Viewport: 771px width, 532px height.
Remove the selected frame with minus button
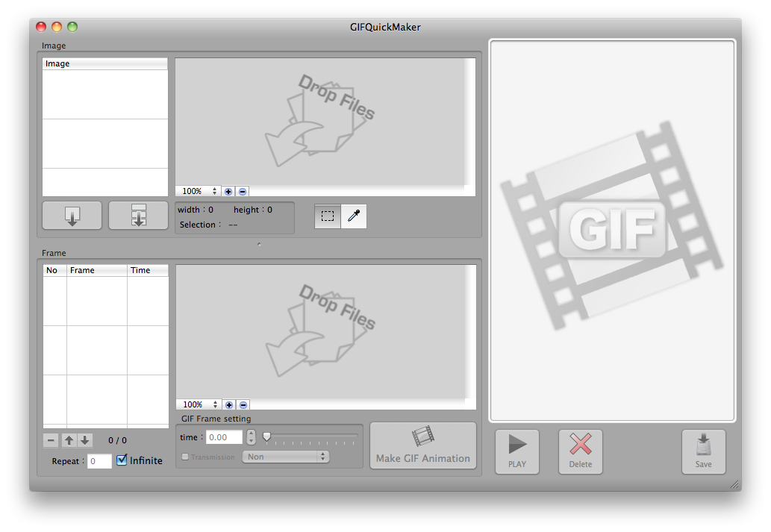51,440
